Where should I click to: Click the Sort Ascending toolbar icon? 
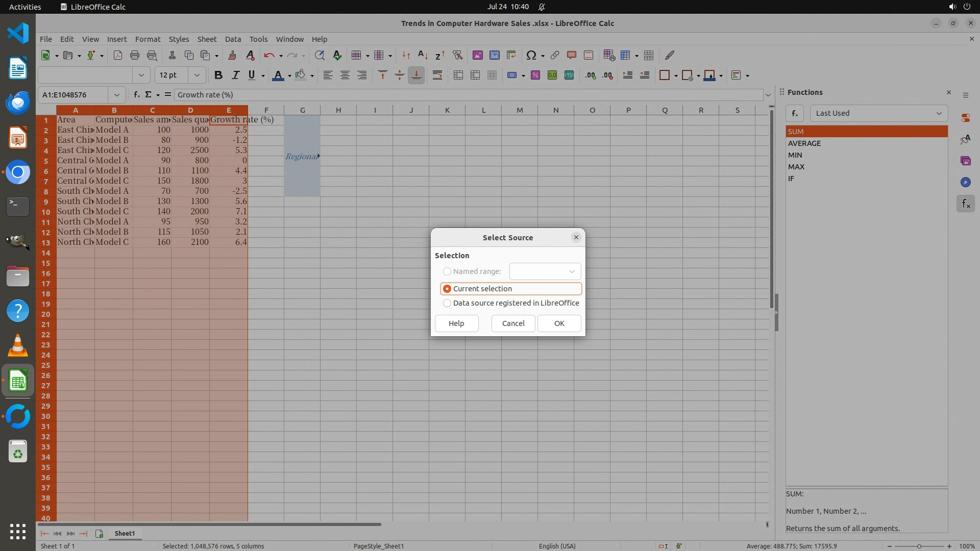coord(423,55)
